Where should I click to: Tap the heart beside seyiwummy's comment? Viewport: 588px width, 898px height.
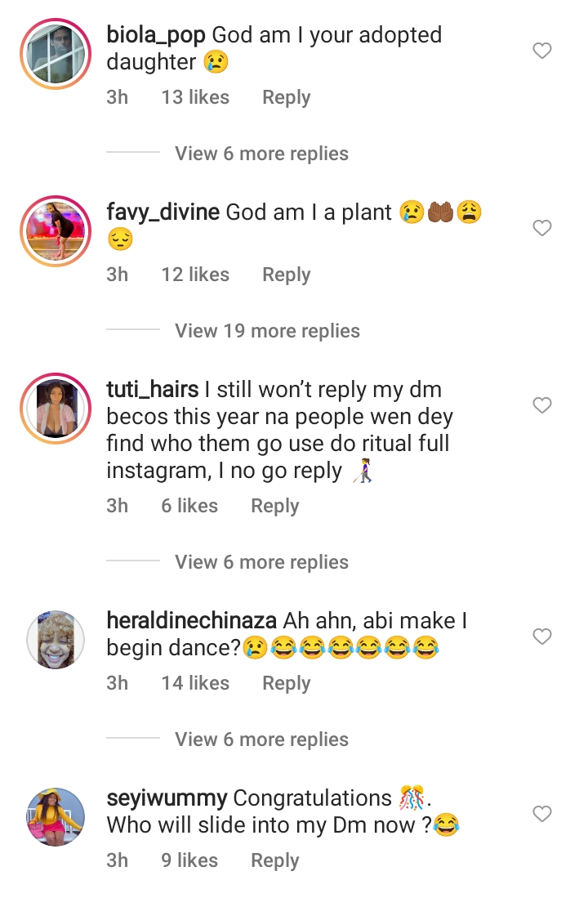point(542,814)
